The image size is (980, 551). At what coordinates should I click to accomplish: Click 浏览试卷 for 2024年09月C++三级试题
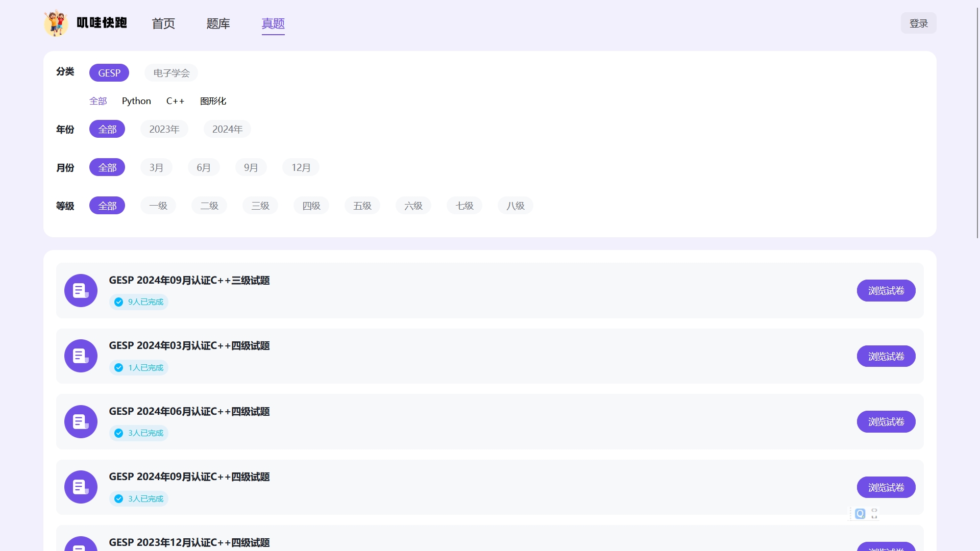(x=886, y=291)
